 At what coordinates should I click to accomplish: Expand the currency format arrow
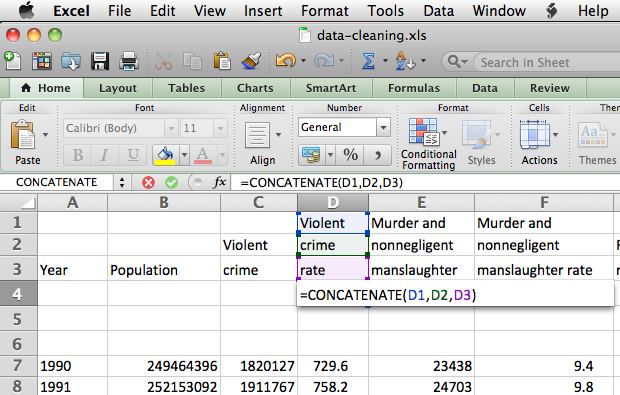[330, 155]
